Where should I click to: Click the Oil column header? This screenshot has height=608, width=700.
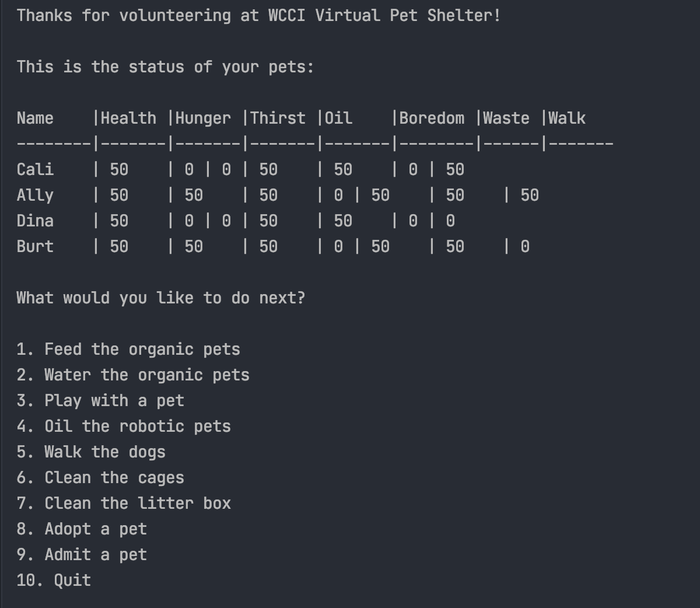pyautogui.click(x=338, y=118)
